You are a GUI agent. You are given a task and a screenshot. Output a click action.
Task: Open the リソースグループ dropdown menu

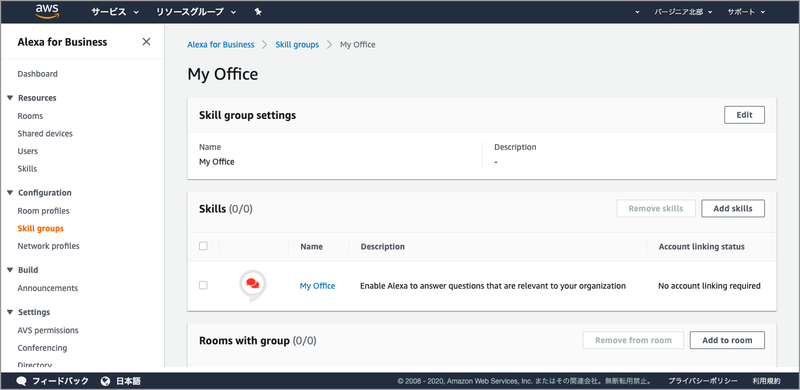pyautogui.click(x=196, y=12)
